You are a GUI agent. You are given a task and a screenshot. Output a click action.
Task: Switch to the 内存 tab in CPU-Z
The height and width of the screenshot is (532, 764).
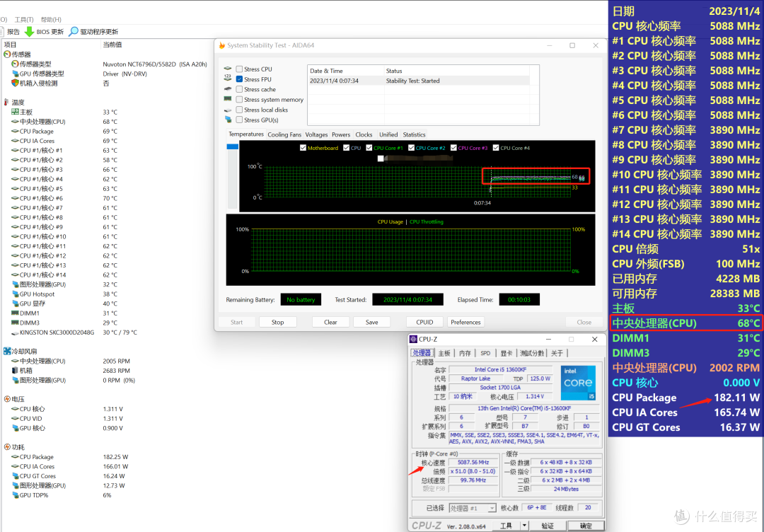pyautogui.click(x=465, y=353)
